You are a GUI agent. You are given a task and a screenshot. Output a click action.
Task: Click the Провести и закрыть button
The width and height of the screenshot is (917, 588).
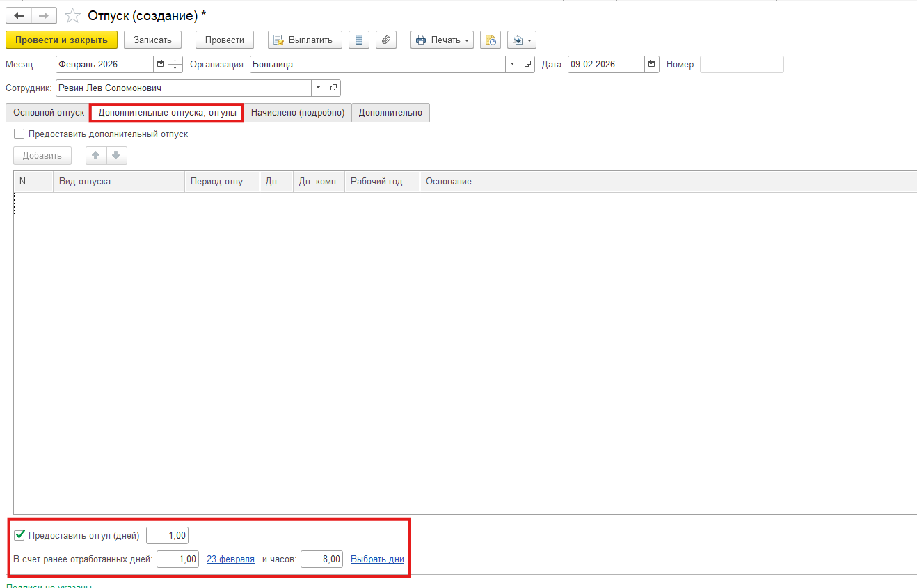tap(61, 40)
